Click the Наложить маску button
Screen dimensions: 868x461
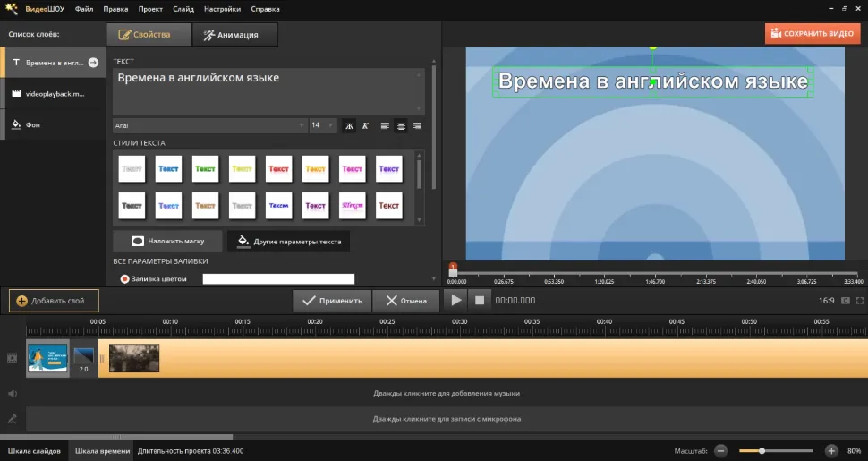pos(167,241)
